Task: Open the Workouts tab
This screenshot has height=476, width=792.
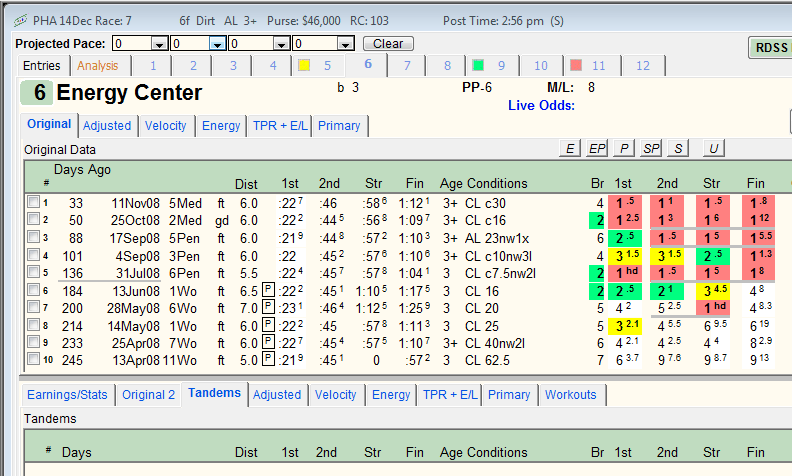Action: click(x=571, y=395)
